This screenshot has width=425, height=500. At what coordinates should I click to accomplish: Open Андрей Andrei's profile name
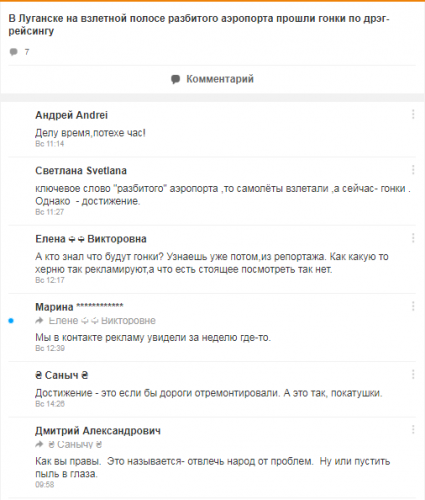coord(72,115)
